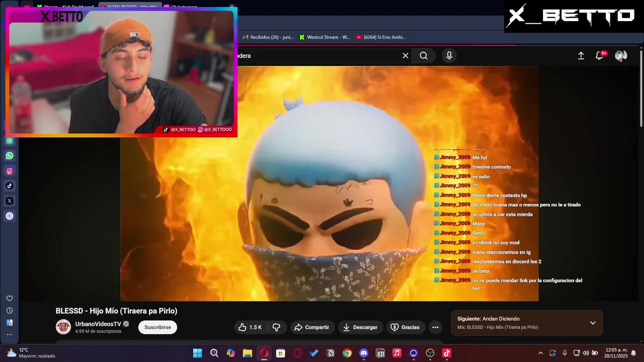The image size is (644, 362).
Task: Open volume control from system tray
Action: point(586,353)
